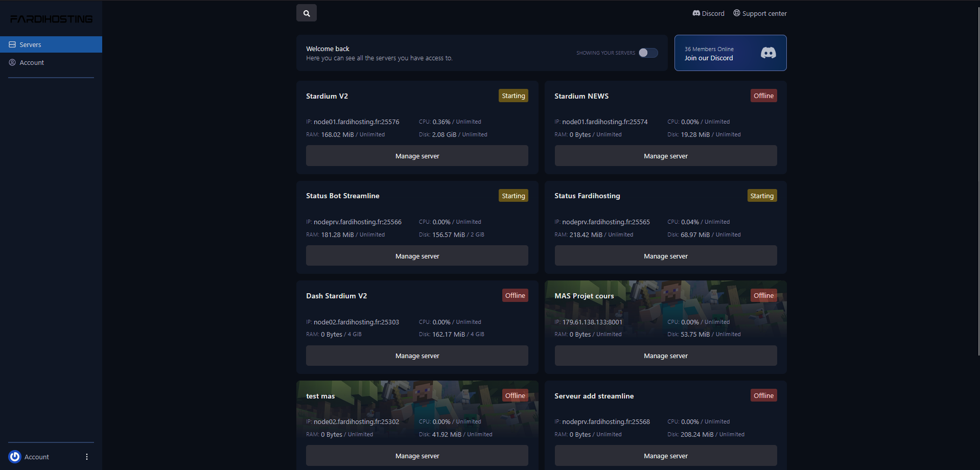
Task: Click the Discord logo in members banner
Action: (x=768, y=53)
